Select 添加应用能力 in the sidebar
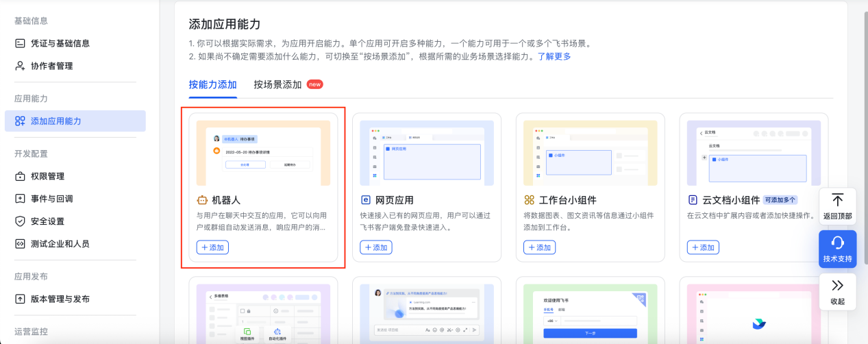The image size is (868, 344). tap(75, 121)
